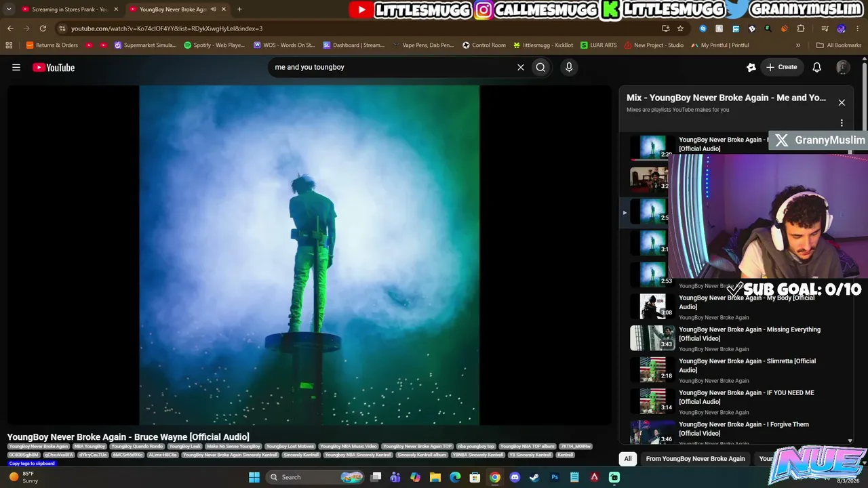868x488 pixels.
Task: Edit the YouTube search box text
Action: coord(392,67)
